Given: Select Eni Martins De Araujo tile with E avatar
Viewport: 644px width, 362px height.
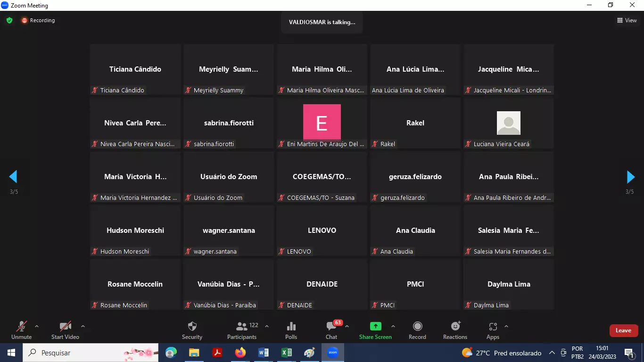Looking at the screenshot, I should coord(322,123).
